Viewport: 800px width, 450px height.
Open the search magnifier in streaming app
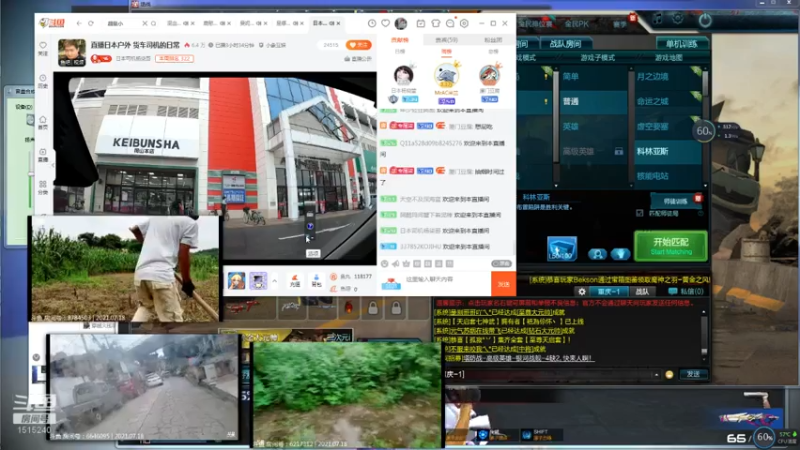153,23
